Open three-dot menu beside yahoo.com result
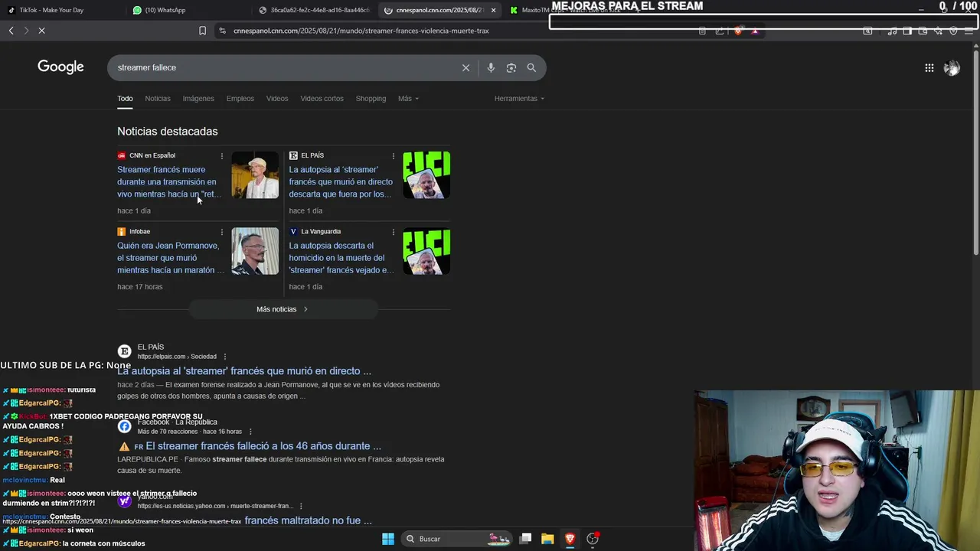980x551 pixels. [x=301, y=507]
